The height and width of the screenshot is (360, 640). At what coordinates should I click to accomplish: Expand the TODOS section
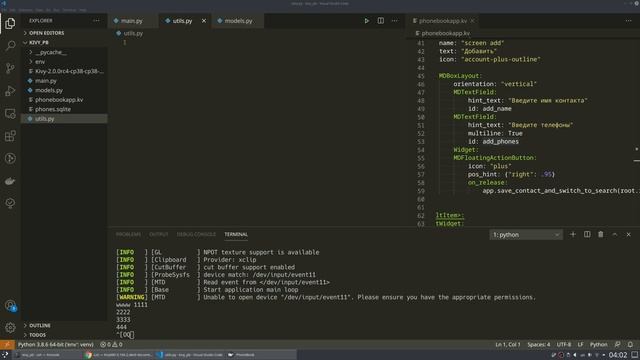37,335
